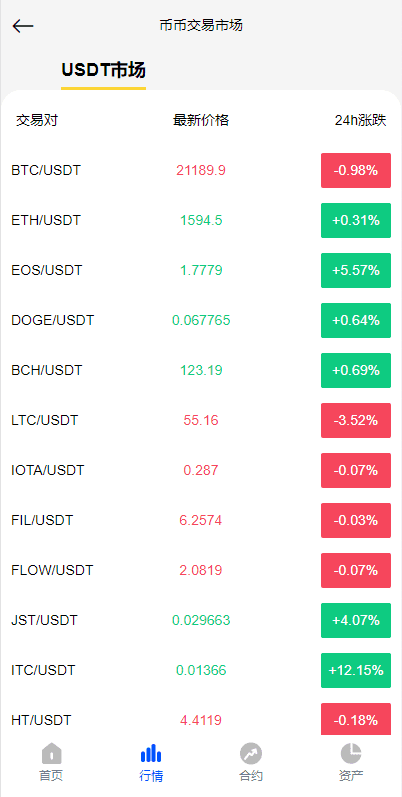The image size is (402, 797).
Task: Click the 最新价格 column header
Action: [201, 120]
